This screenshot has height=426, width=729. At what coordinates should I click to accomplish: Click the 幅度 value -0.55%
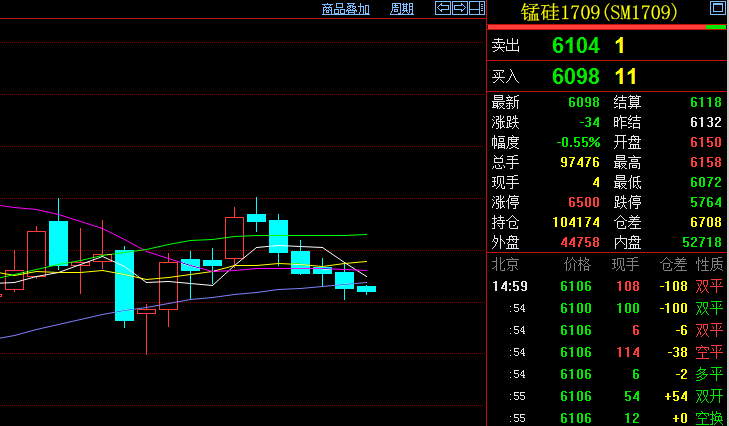pyautogui.click(x=578, y=142)
